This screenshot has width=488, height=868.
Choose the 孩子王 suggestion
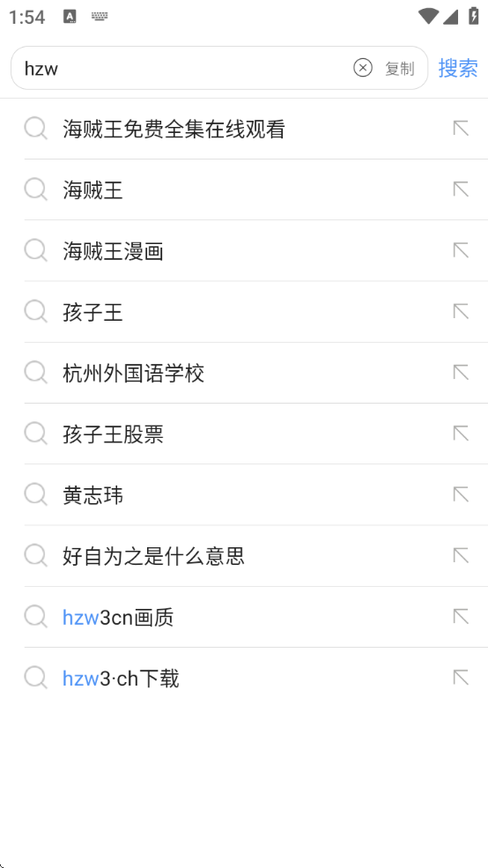[244, 312]
